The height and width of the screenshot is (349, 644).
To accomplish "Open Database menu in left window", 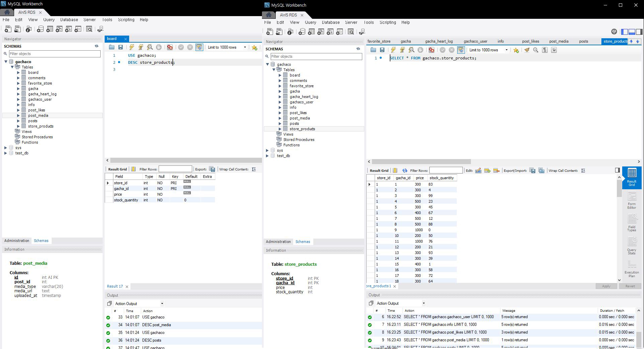I will point(69,20).
